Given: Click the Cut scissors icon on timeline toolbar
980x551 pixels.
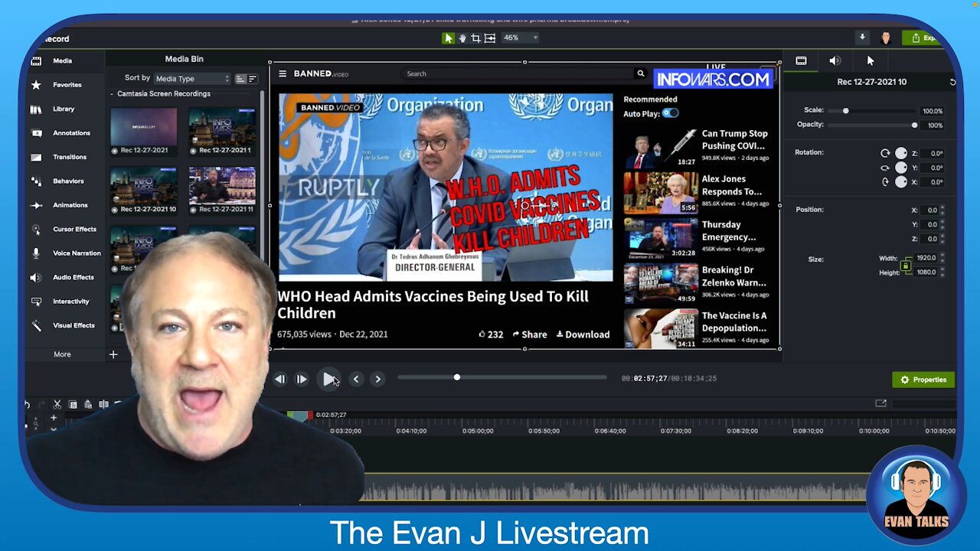Looking at the screenshot, I should (57, 404).
